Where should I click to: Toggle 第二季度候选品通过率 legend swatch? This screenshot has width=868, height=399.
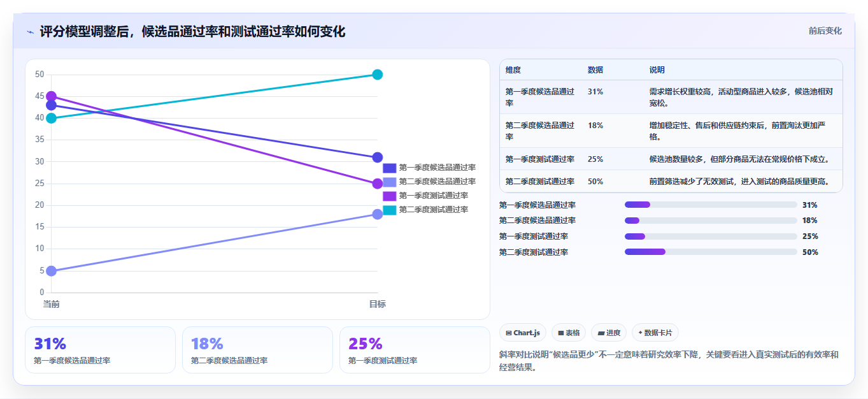pyautogui.click(x=389, y=182)
